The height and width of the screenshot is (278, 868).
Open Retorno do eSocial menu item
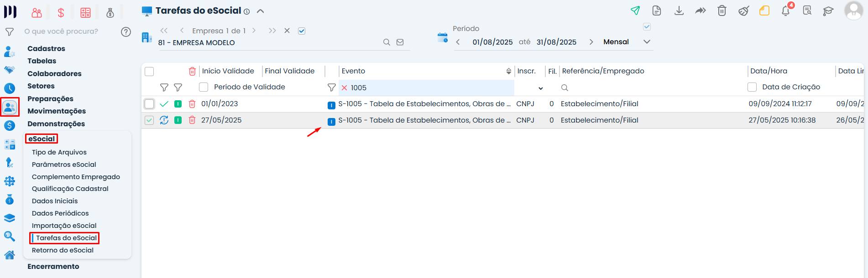click(x=63, y=250)
